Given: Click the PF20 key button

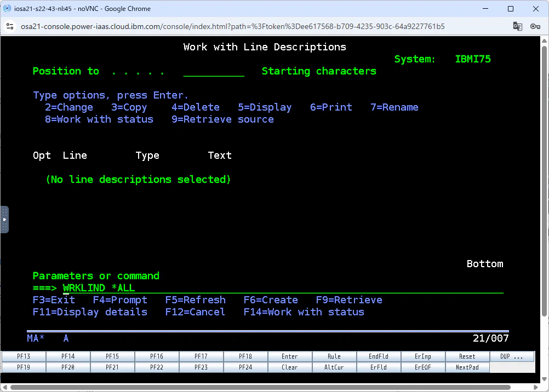Looking at the screenshot, I should (68, 367).
